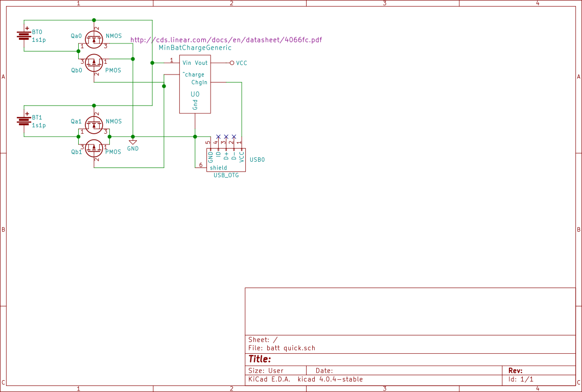Click the U0 charger IC body

(195, 84)
